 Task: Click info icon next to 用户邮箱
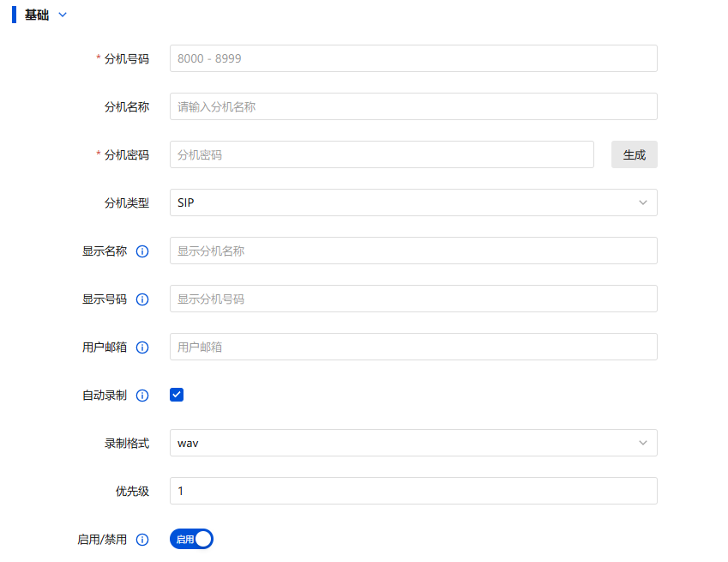(142, 347)
